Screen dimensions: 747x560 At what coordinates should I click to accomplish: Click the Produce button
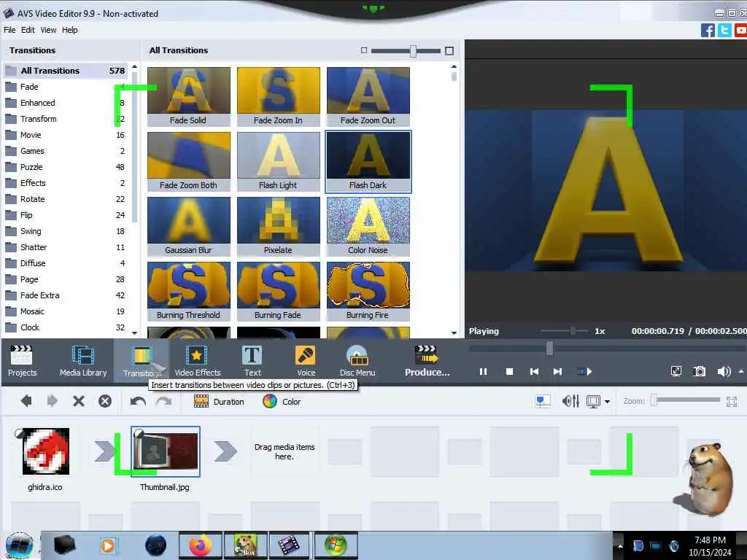coord(427,360)
